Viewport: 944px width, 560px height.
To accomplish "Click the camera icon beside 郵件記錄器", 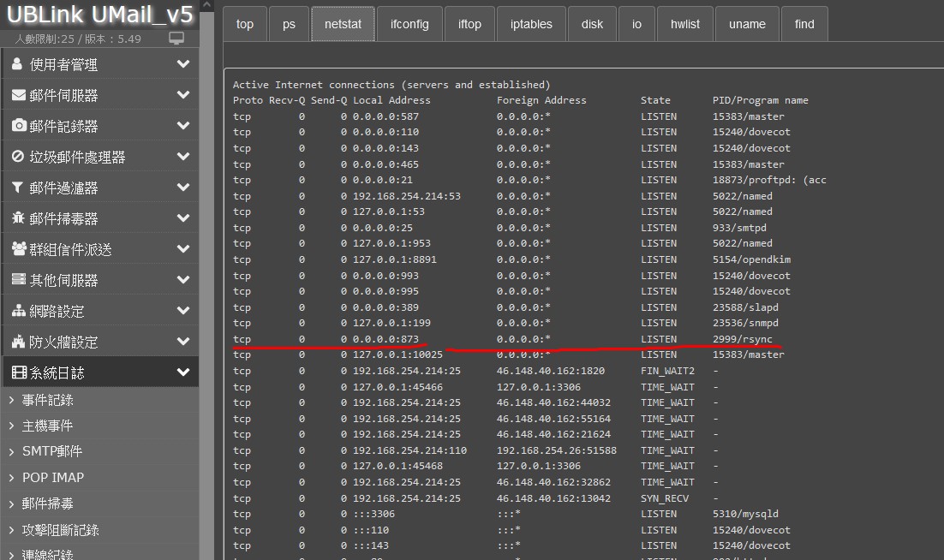I will point(18,126).
